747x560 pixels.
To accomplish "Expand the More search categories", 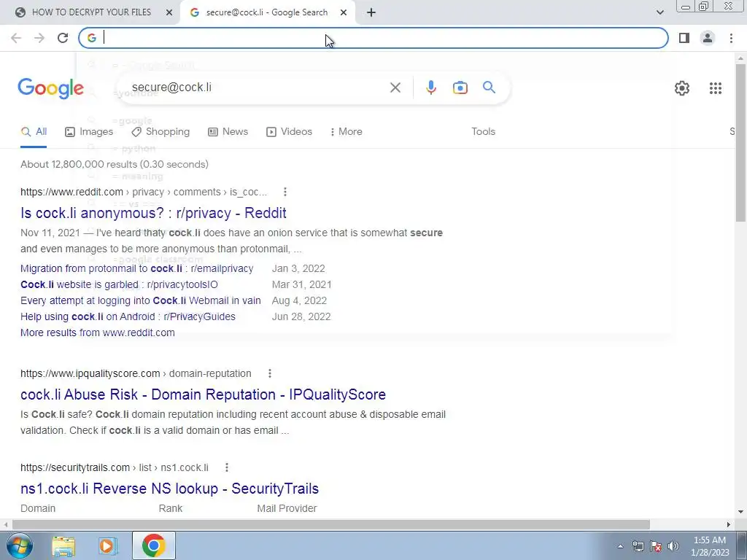I will [346, 132].
